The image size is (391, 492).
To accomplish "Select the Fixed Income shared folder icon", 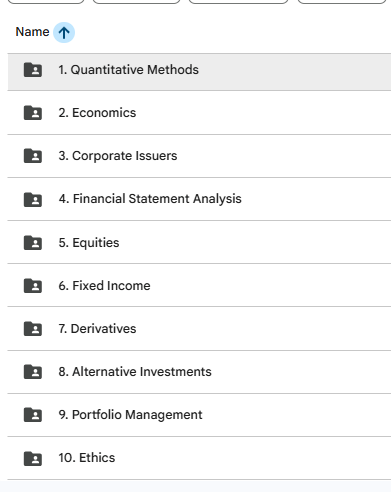I will pyautogui.click(x=33, y=285).
